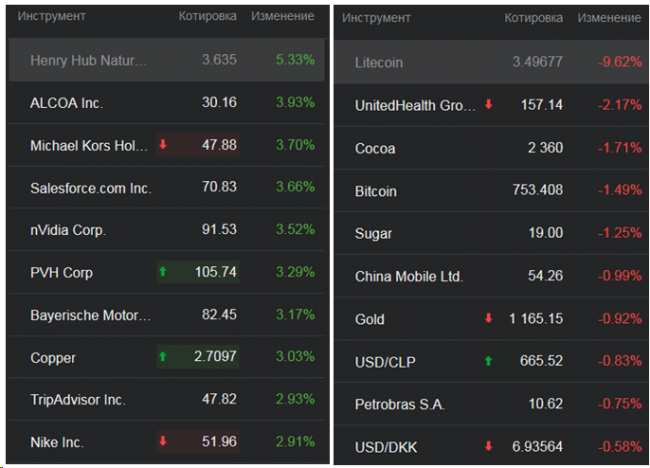
Task: Sort left table by Инструмент column header
Action: (x=51, y=17)
